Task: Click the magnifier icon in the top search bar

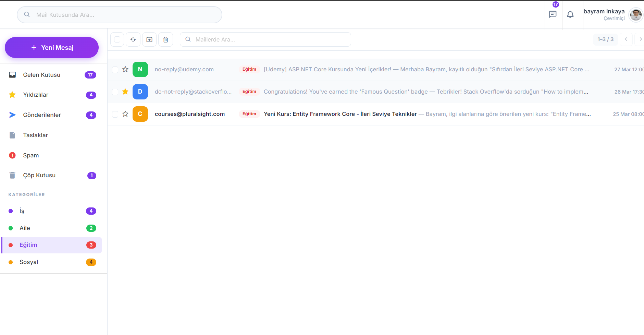Action: (27, 14)
